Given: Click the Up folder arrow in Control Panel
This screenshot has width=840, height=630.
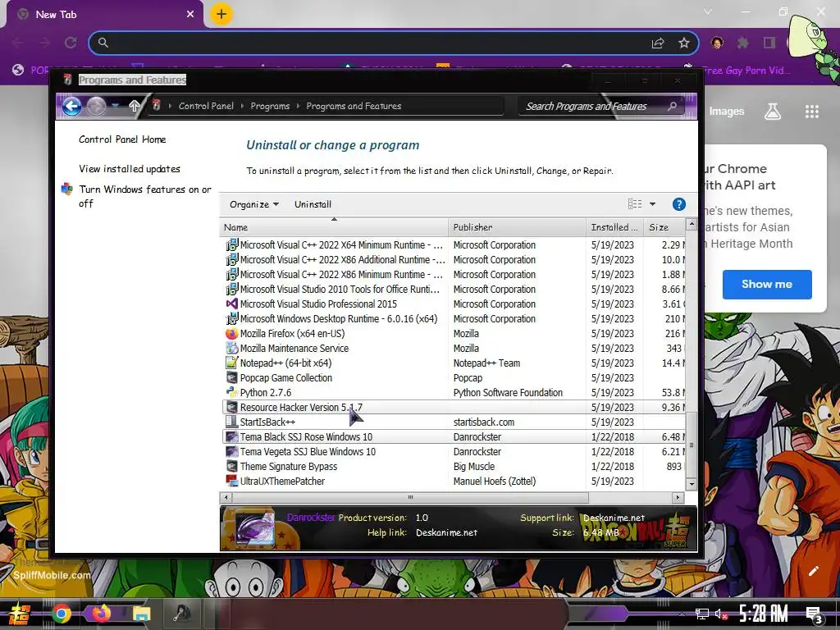Looking at the screenshot, I should coord(135,106).
